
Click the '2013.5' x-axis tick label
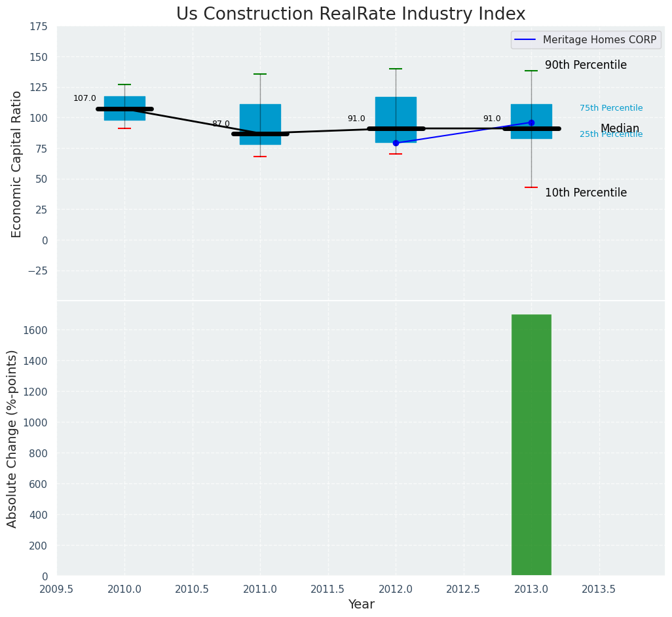point(599,589)
